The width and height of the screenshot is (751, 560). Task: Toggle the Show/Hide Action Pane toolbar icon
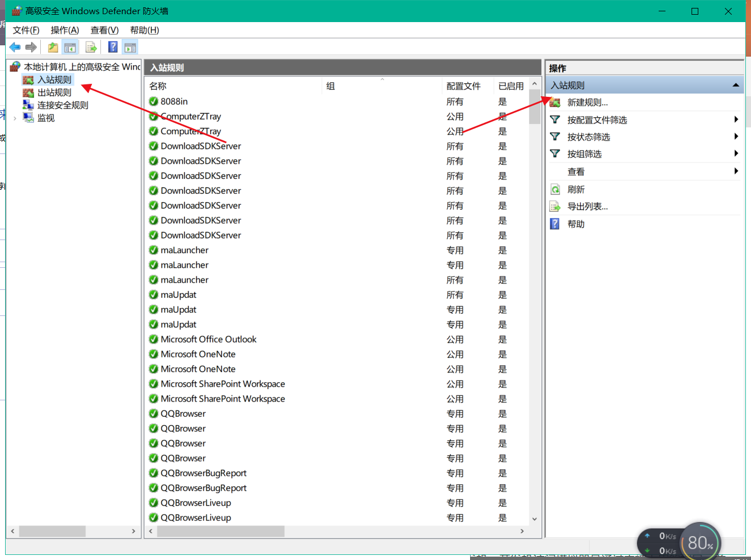pos(130,48)
